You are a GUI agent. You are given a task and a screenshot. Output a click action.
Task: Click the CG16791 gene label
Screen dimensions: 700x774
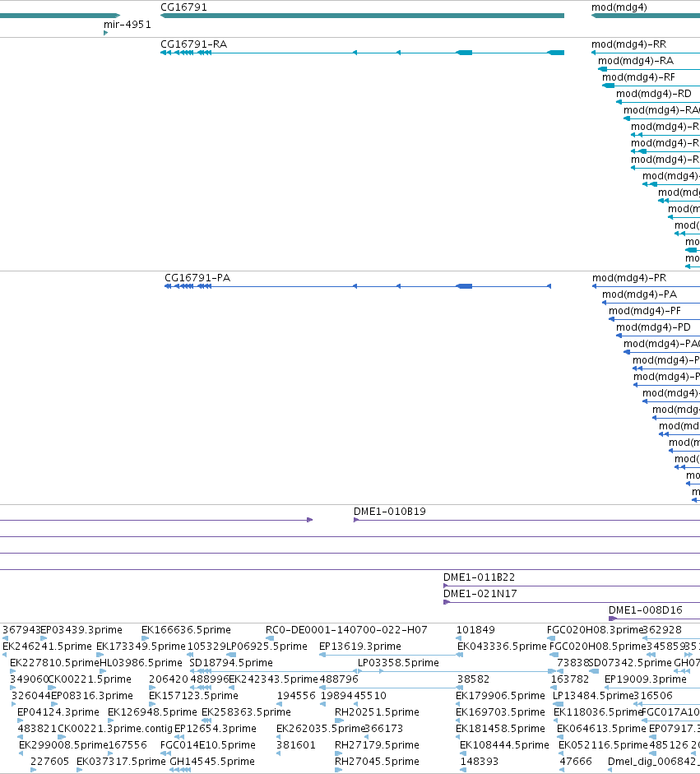click(183, 7)
